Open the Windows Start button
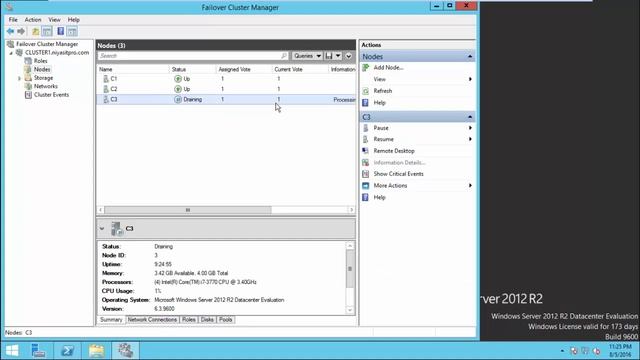640x360 pixels. pos(12,351)
